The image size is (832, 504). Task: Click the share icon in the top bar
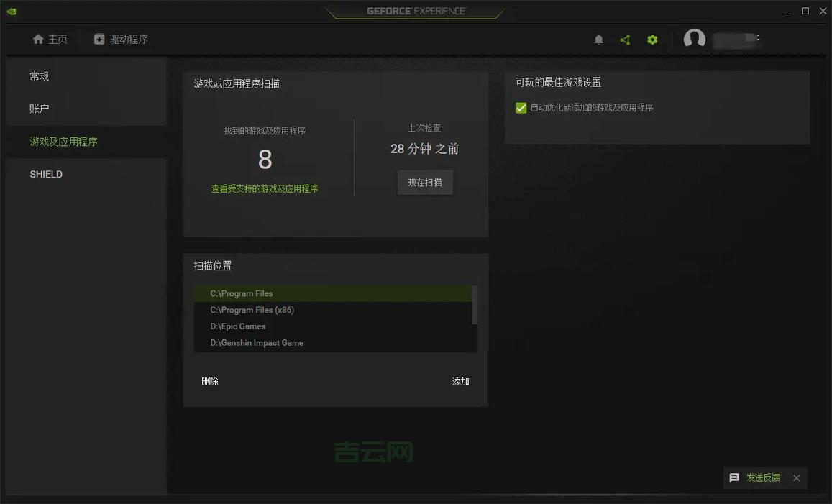point(625,40)
